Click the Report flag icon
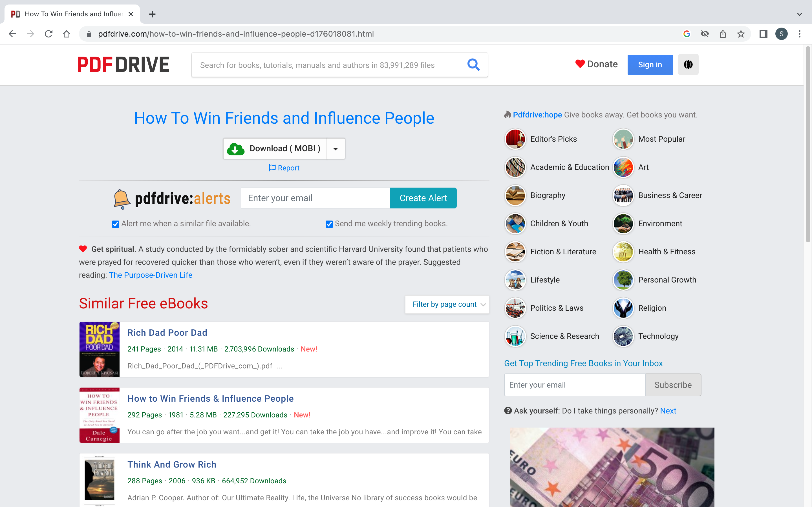Screen dimensions: 812x507 (x=272, y=168)
